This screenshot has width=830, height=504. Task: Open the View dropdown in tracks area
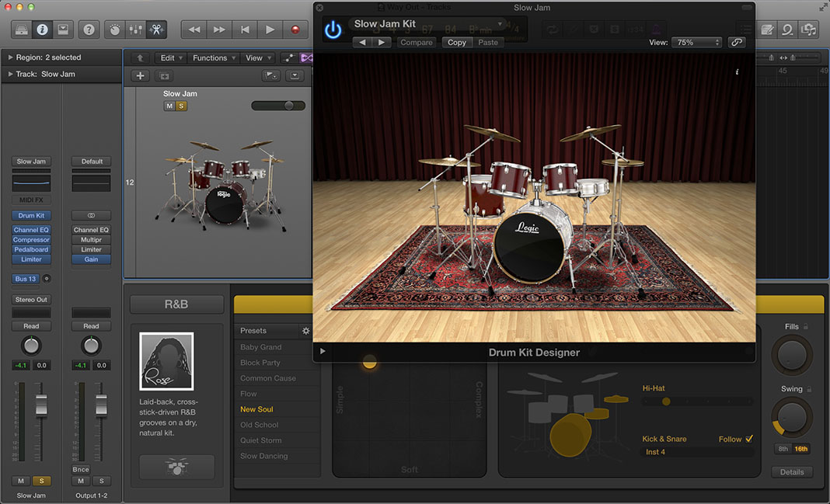[258, 58]
